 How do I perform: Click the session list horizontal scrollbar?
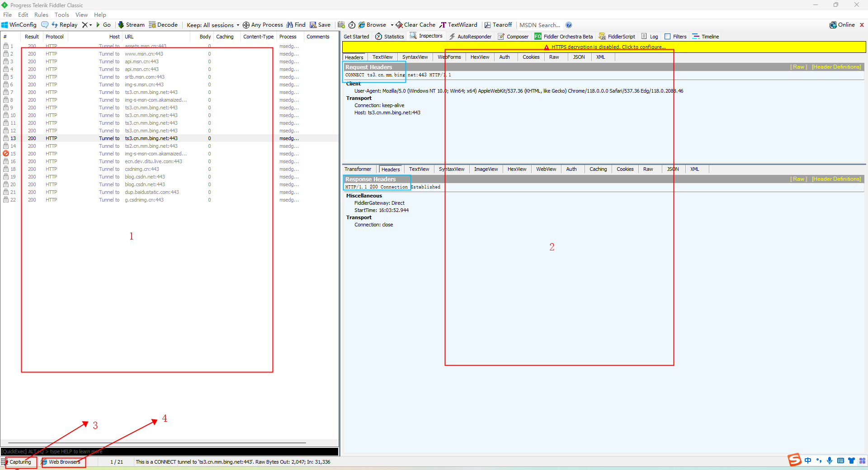point(157,443)
